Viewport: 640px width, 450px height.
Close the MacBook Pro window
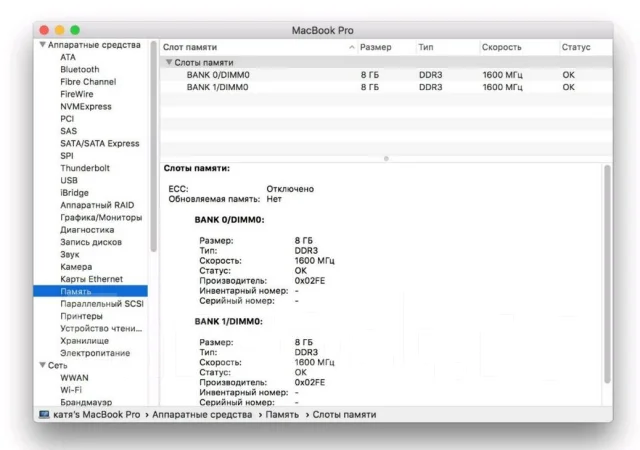pos(44,30)
